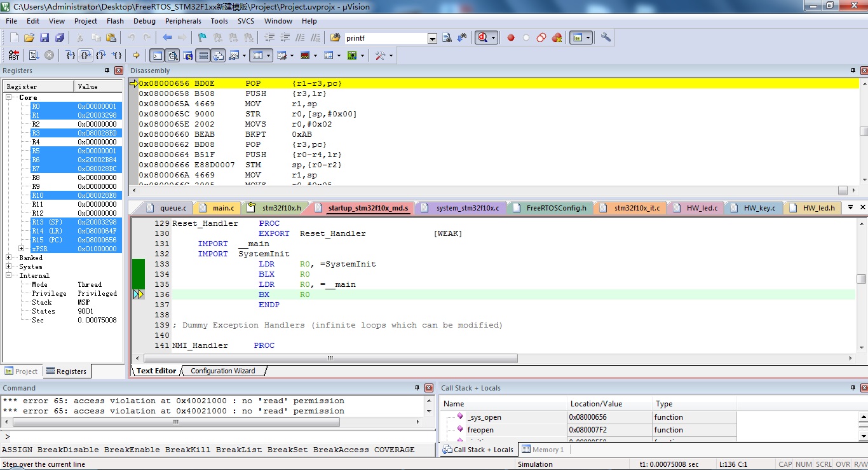Click the Configuration wrench icon
The width and height of the screenshot is (868, 470).
coord(606,38)
